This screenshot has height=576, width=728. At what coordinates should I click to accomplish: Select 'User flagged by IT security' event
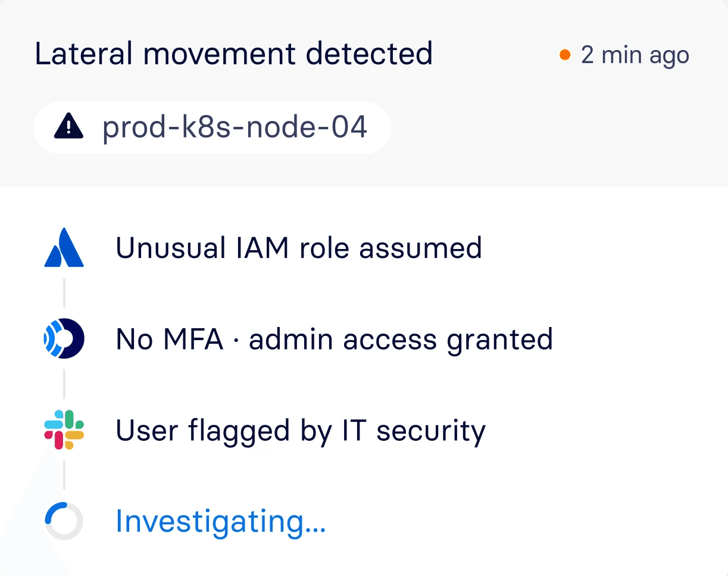coord(301,431)
